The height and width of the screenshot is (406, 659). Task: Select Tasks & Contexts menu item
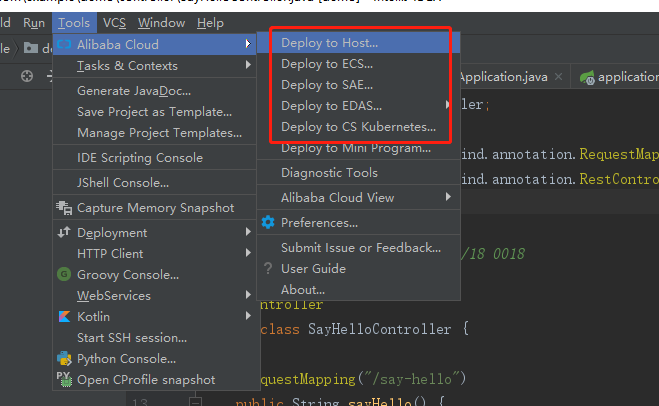click(155, 66)
